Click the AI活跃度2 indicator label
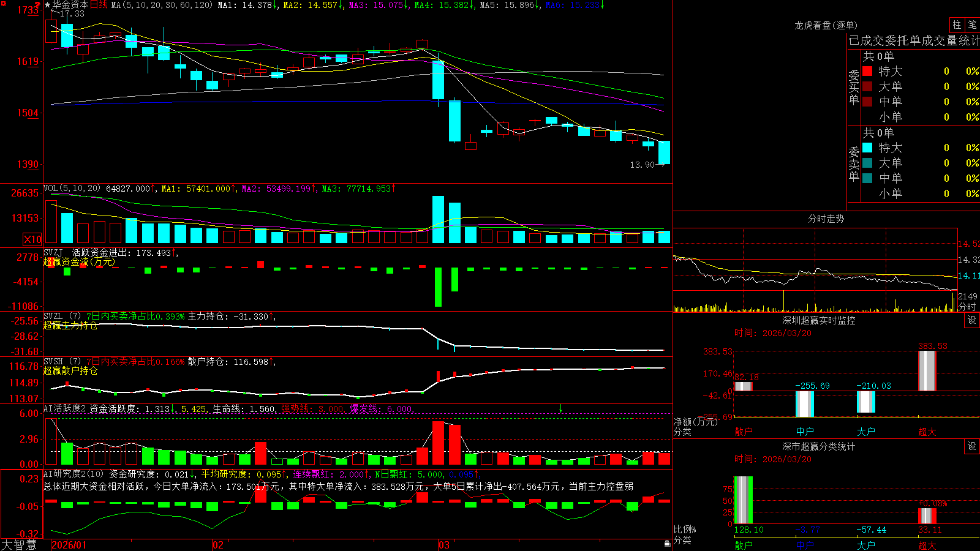The image size is (980, 551). (x=65, y=408)
